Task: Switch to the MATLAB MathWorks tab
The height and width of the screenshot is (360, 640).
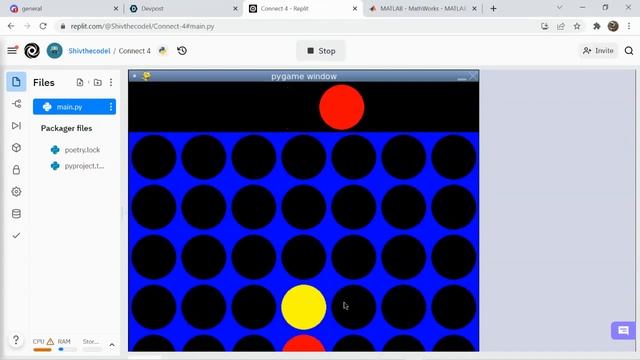Action: pyautogui.click(x=422, y=9)
